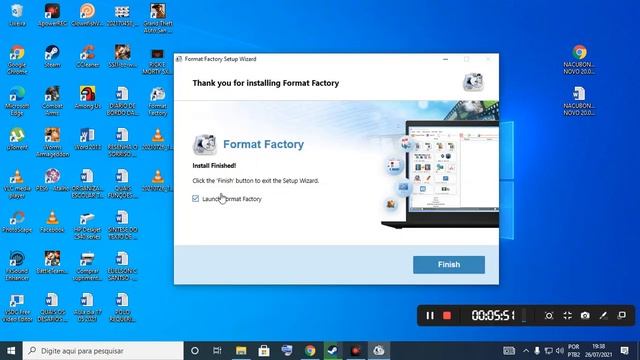
Task: Take a screenshot with the camera icon
Action: pos(585,316)
